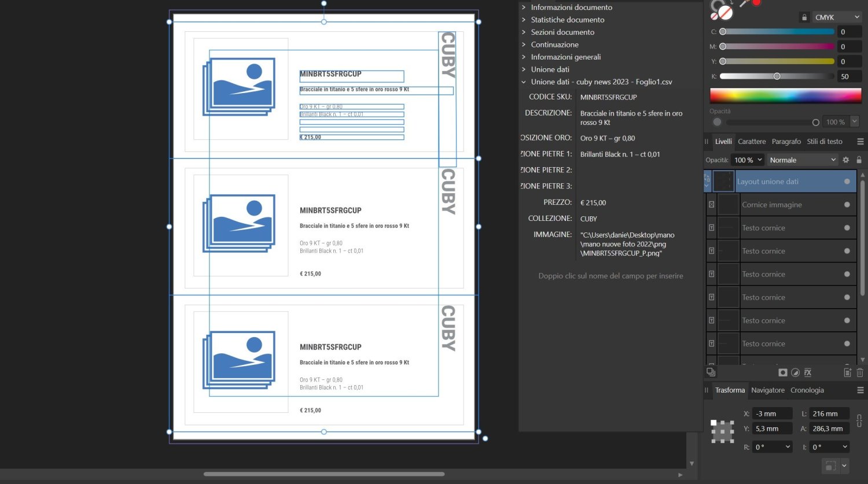
Task: Click the CODICE SKU field name
Action: pos(550,97)
